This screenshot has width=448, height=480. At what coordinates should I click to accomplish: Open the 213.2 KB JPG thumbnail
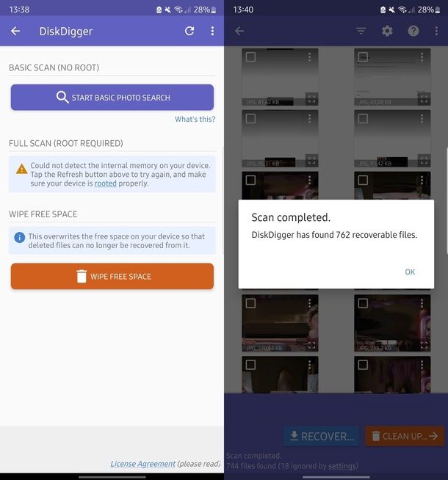tap(392, 323)
